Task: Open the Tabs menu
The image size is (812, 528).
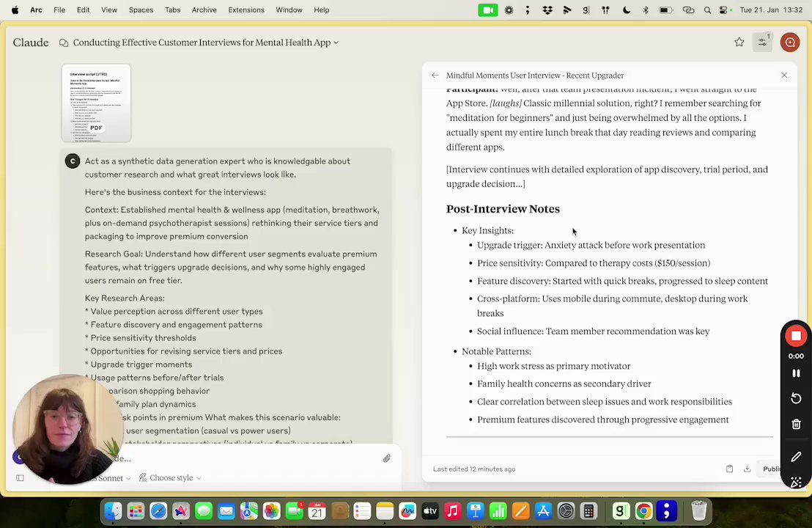Action: (172, 10)
